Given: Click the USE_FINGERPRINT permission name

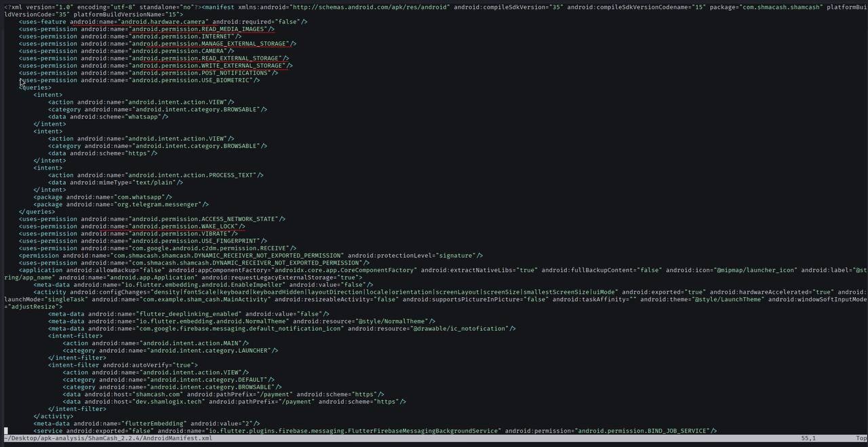Looking at the screenshot, I should 196,241.
